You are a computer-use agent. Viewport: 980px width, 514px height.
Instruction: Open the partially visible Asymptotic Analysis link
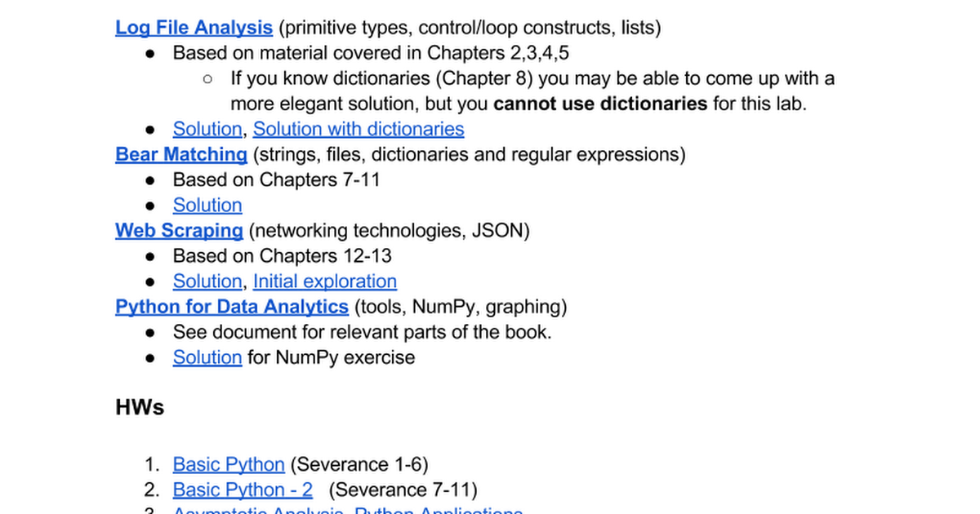257,511
